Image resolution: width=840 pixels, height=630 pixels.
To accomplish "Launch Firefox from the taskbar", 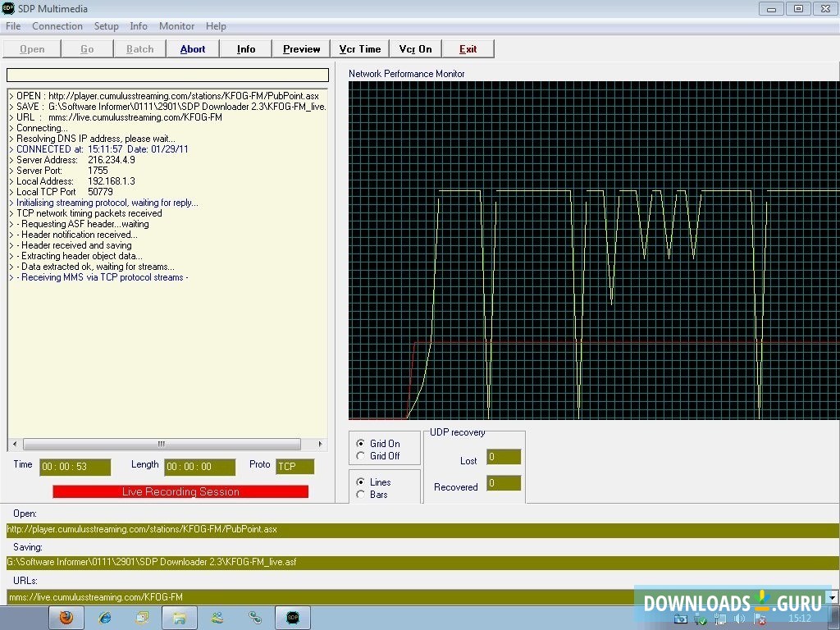I will point(66,617).
